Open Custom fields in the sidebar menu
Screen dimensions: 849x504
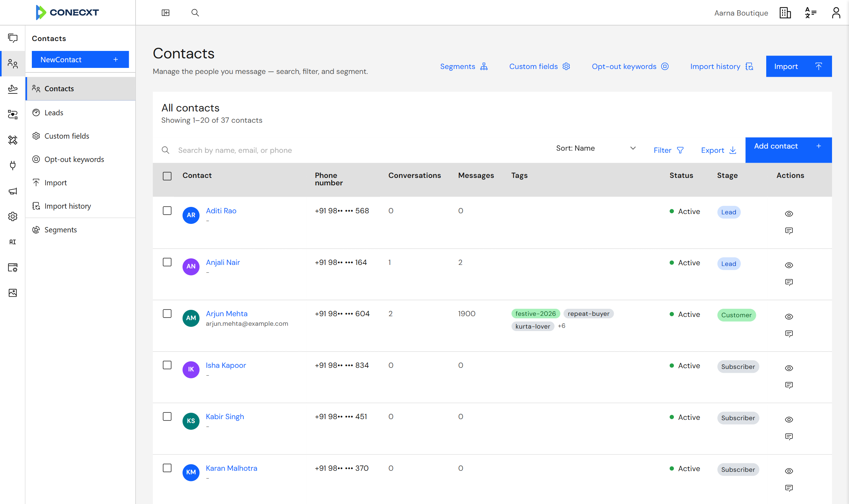(x=81, y=136)
